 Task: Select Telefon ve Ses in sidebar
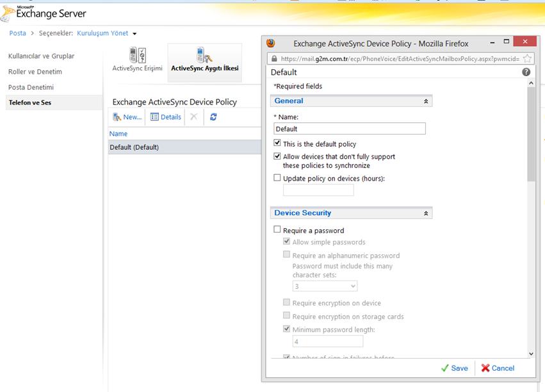[x=54, y=102]
